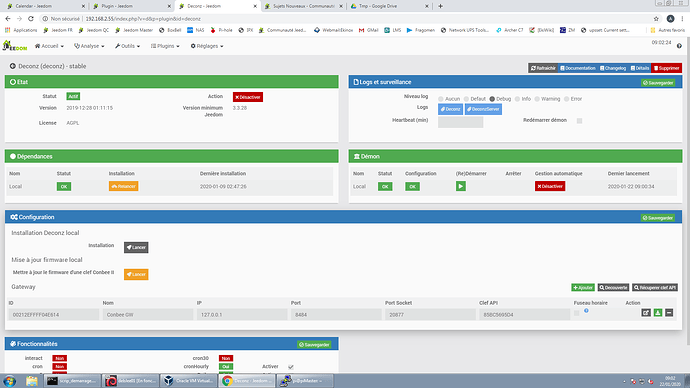690x388 pixels.
Task: Start the demon with green play button
Action: pyautogui.click(x=461, y=186)
